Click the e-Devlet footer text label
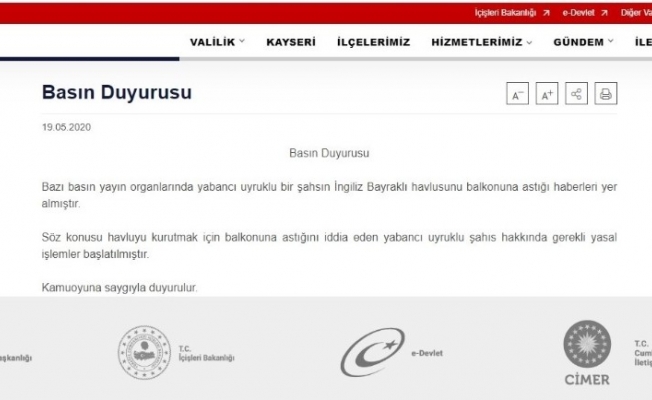 coord(427,353)
